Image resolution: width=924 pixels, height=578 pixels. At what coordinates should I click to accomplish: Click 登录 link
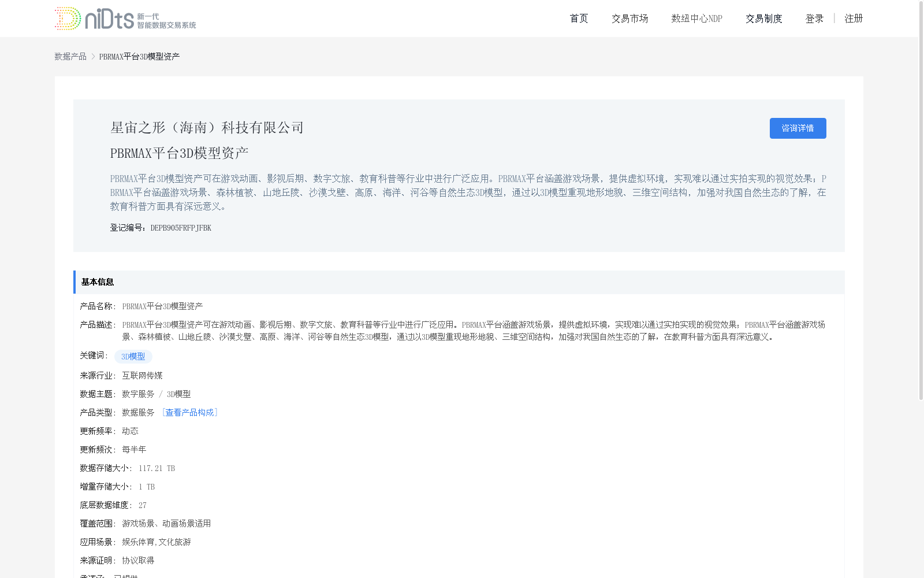click(814, 18)
